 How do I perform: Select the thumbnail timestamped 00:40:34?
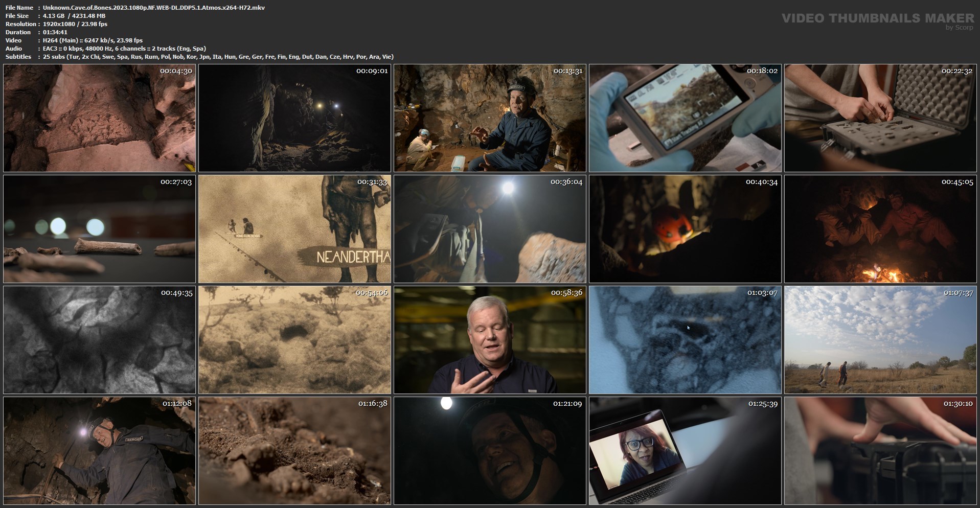coord(685,229)
